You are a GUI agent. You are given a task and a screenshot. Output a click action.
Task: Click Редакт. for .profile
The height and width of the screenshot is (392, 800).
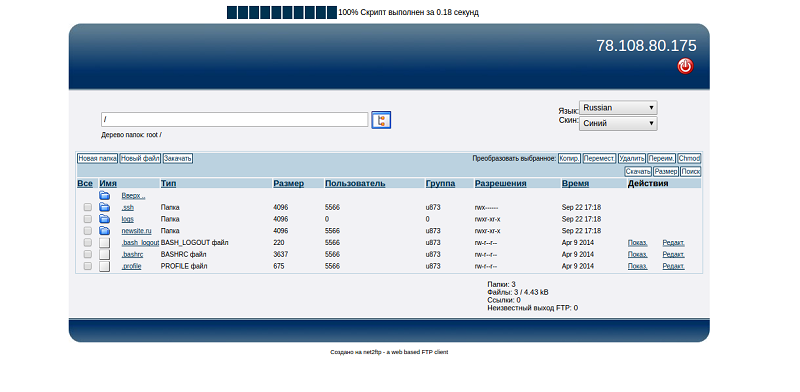click(x=673, y=266)
